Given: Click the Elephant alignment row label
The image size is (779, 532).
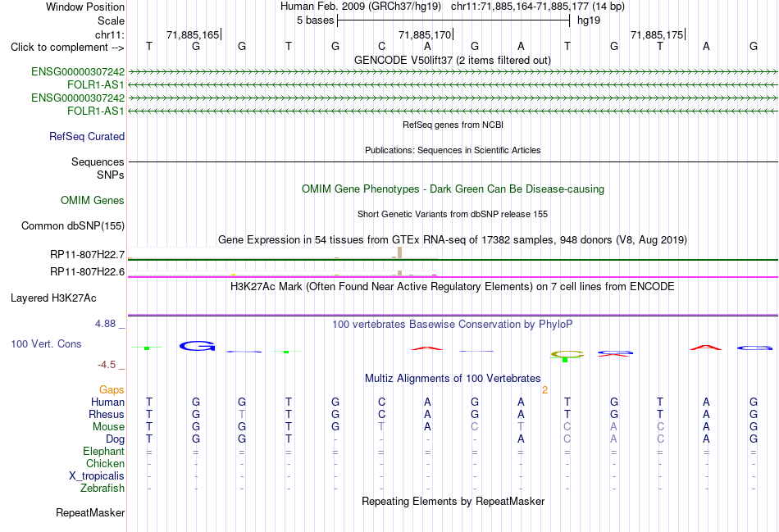Looking at the screenshot, I should click(103, 451).
